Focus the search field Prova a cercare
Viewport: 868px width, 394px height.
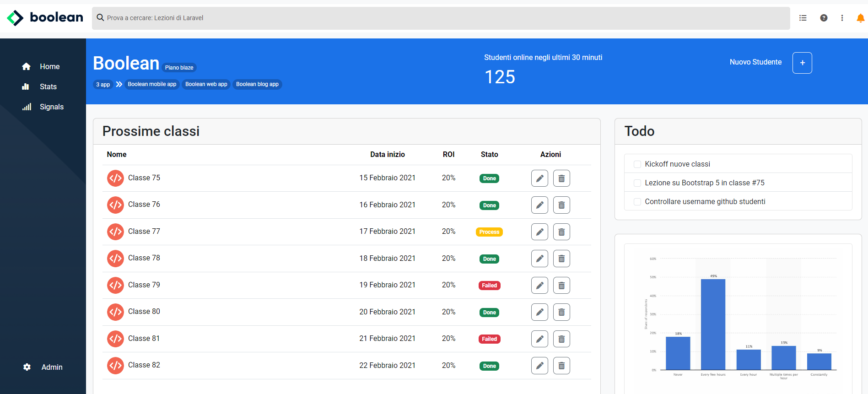[441, 18]
